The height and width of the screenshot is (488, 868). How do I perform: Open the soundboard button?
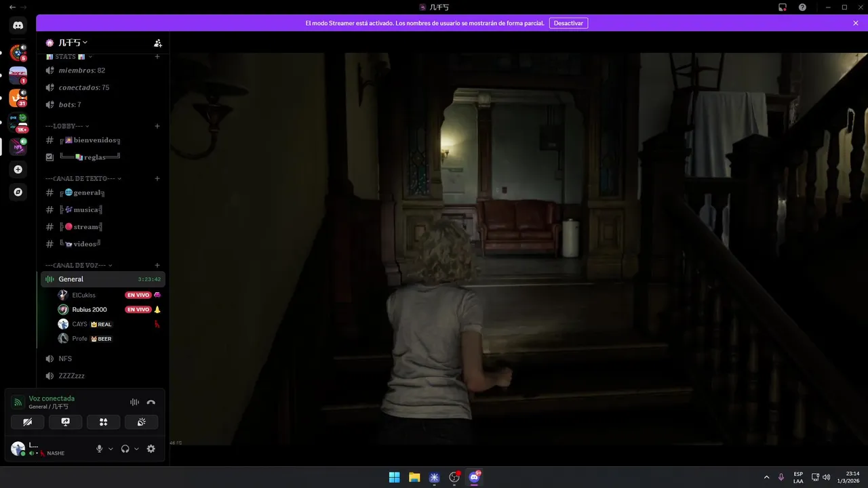coord(141,422)
